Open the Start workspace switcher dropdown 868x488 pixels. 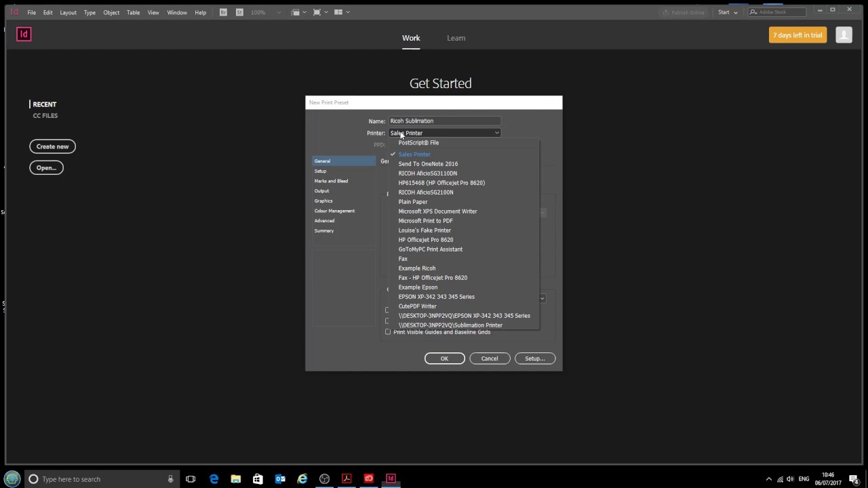coord(727,12)
